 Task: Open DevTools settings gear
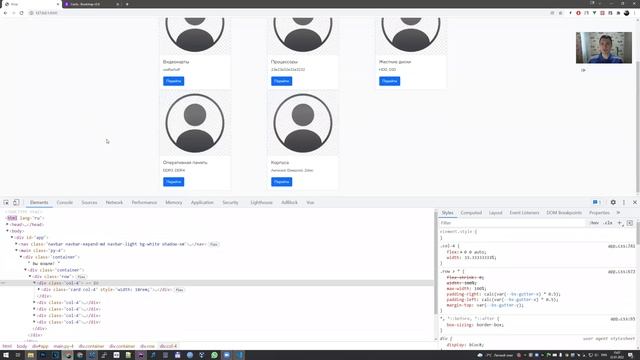pyautogui.click(x=613, y=202)
